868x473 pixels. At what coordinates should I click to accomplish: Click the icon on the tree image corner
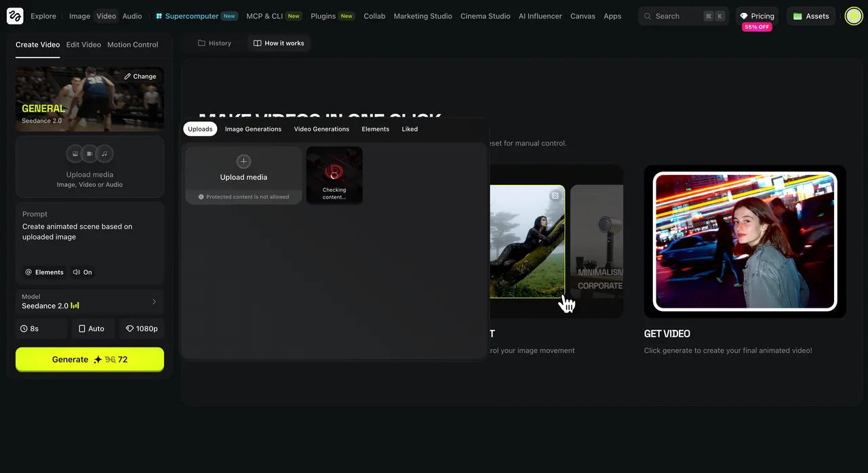coord(555,195)
